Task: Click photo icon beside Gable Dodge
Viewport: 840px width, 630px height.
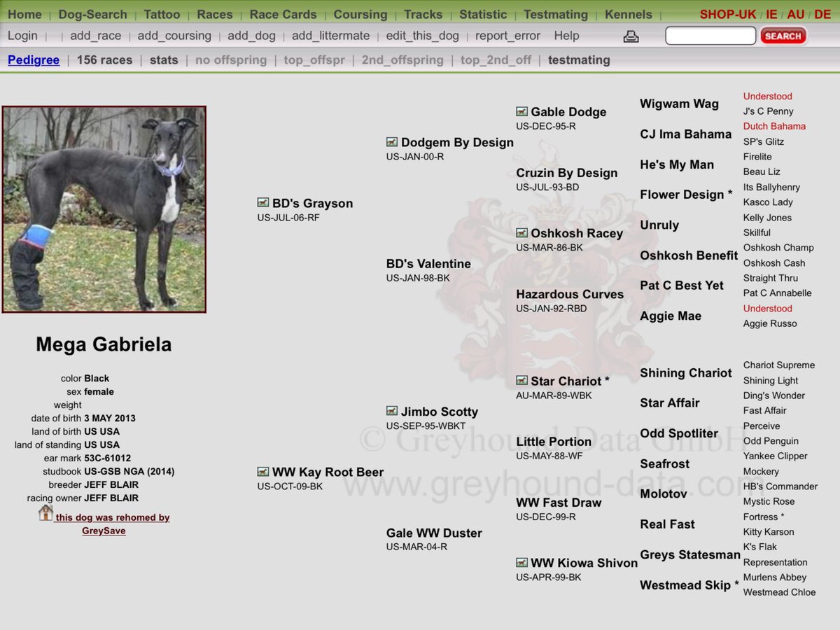Action: click(521, 111)
